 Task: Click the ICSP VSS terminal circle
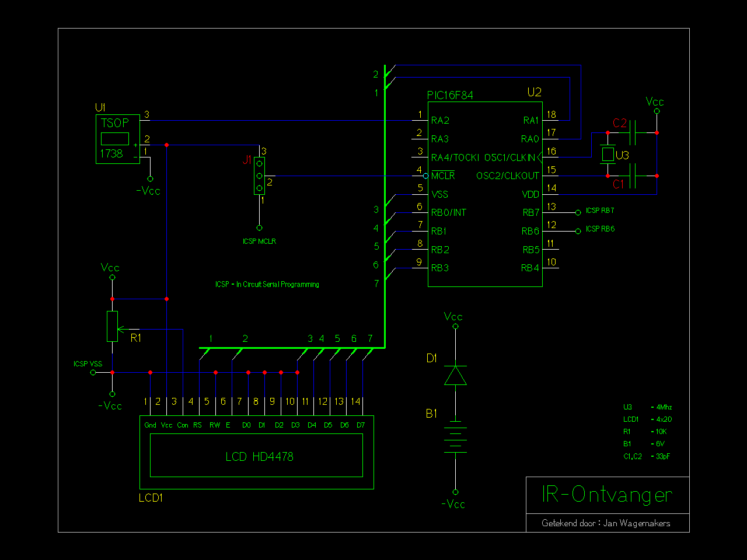(x=93, y=372)
